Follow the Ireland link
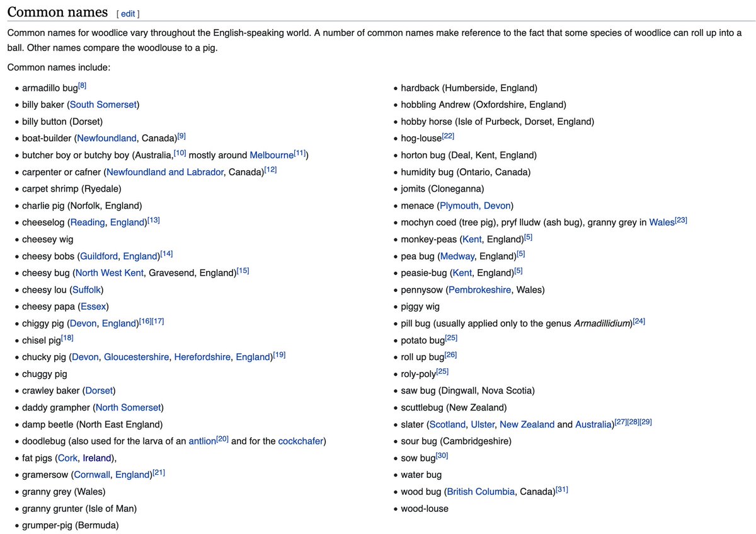The height and width of the screenshot is (534, 756). pyautogui.click(x=98, y=458)
